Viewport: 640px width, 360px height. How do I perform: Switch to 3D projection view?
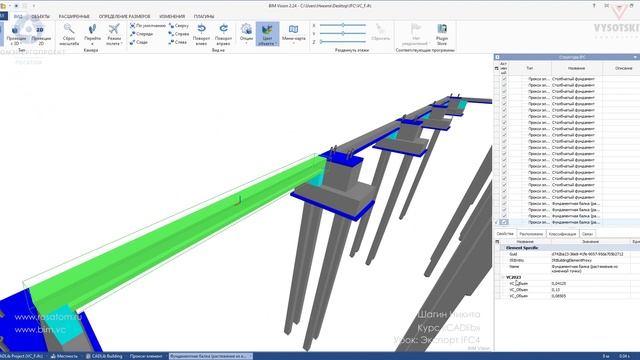(16, 34)
